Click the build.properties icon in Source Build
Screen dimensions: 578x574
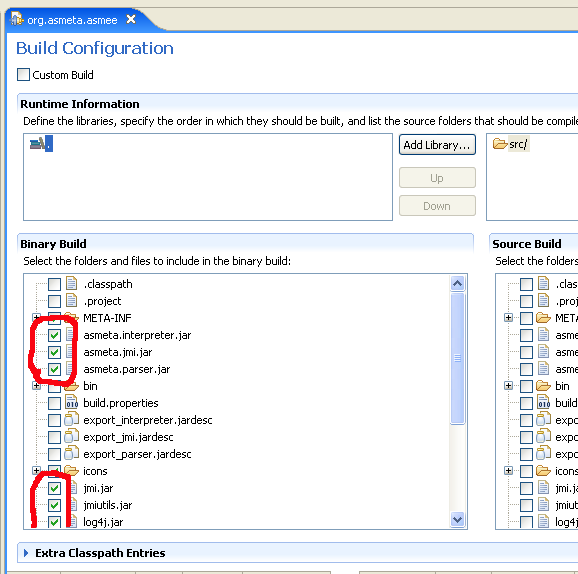coord(543,402)
